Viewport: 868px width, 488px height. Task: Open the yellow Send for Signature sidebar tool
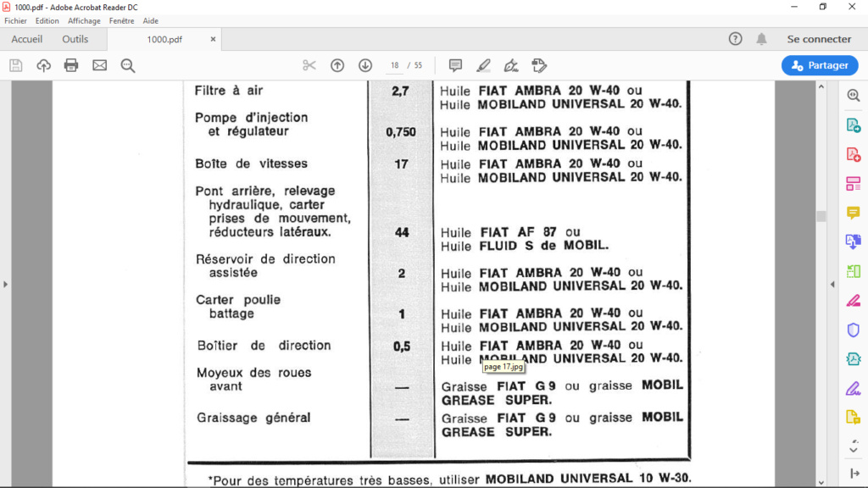point(854,417)
